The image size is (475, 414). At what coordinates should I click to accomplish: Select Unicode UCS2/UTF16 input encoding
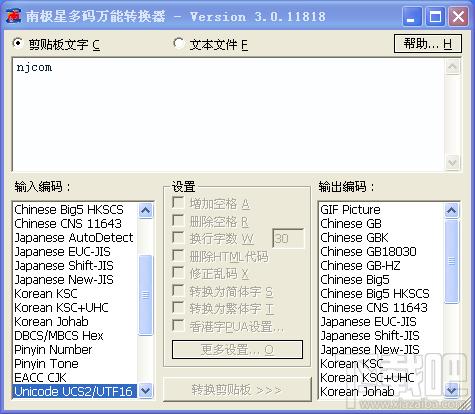coord(75,391)
